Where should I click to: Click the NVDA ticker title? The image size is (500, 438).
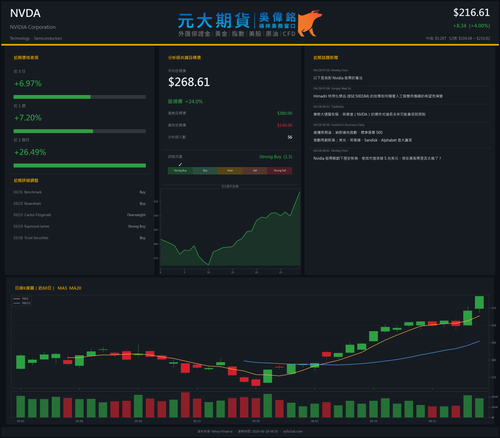click(x=25, y=13)
